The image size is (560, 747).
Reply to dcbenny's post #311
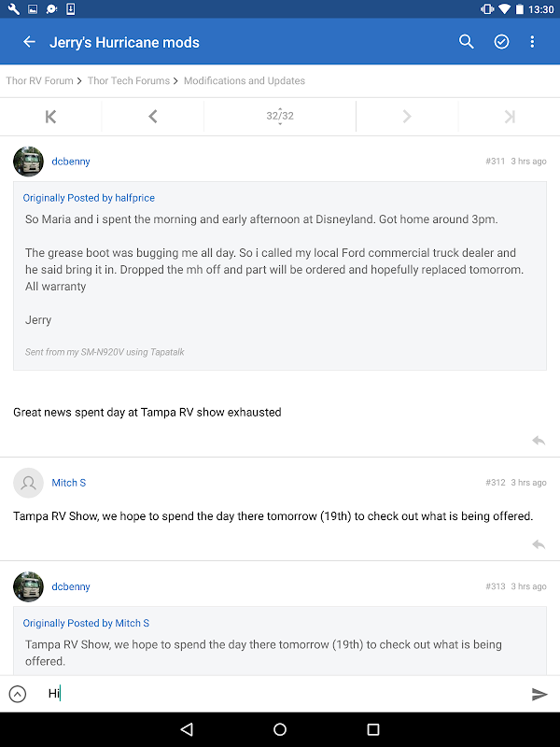pos(539,440)
